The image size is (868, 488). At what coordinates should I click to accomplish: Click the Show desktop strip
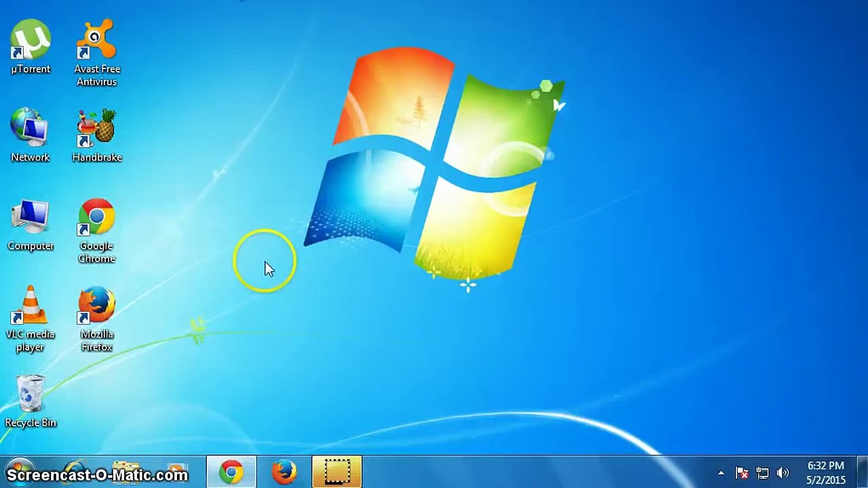click(861, 472)
